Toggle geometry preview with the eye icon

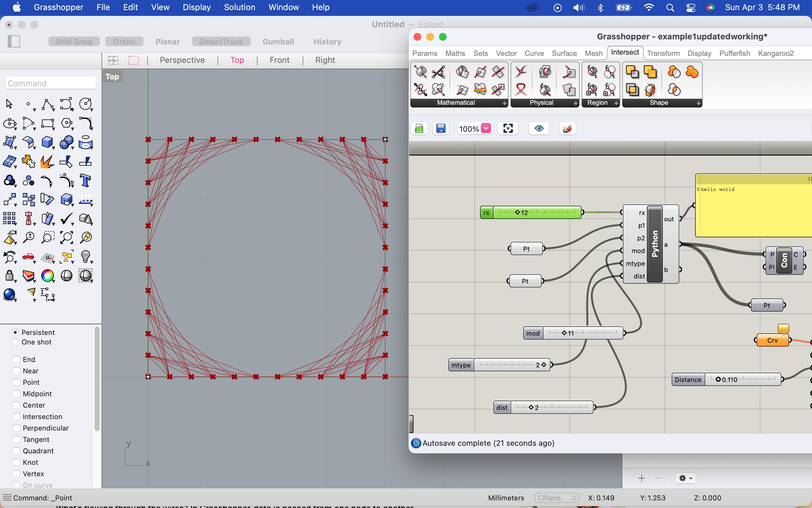click(539, 128)
